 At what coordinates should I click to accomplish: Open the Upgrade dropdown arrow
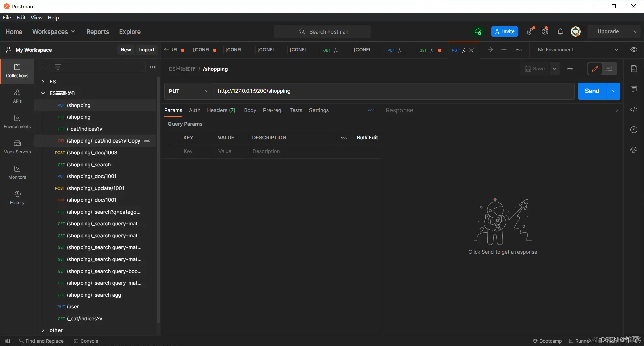(635, 31)
